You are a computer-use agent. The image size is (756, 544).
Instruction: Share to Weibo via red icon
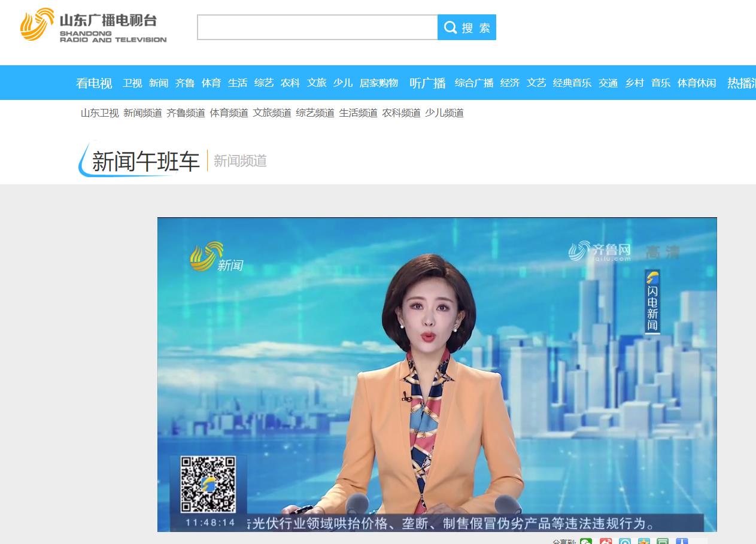[x=606, y=542]
